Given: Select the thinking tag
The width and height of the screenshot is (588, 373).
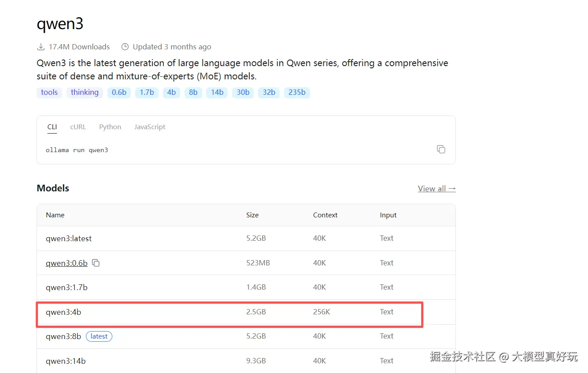Looking at the screenshot, I should coord(85,92).
